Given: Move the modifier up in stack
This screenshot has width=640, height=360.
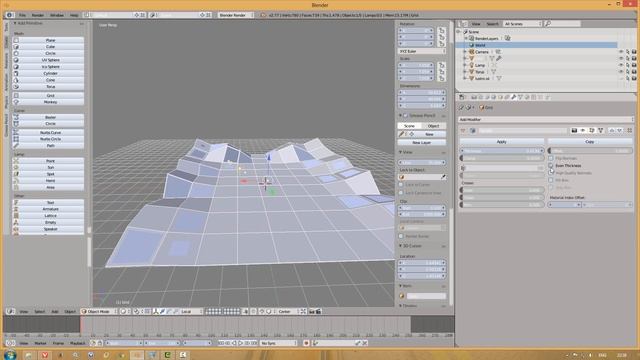Looking at the screenshot, I should 611,131.
